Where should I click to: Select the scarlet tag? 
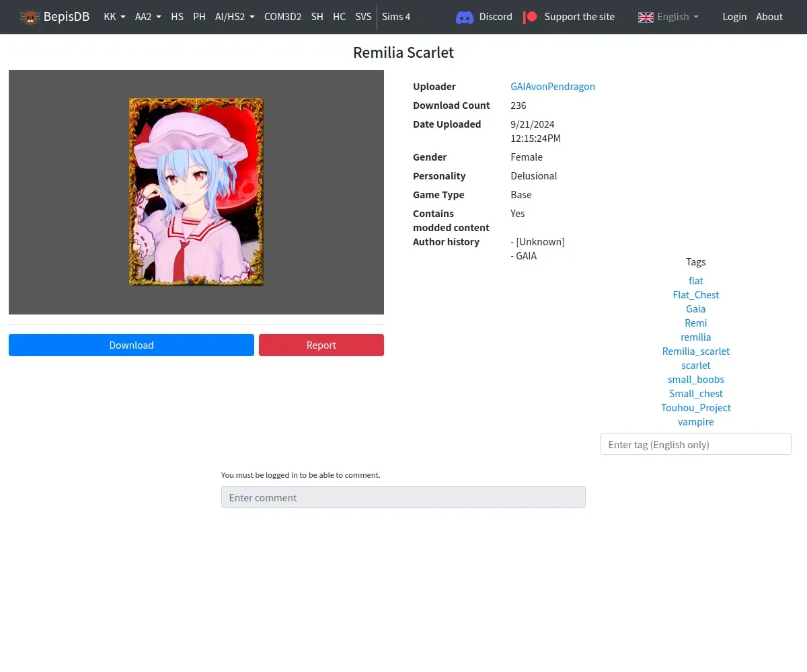(x=696, y=366)
